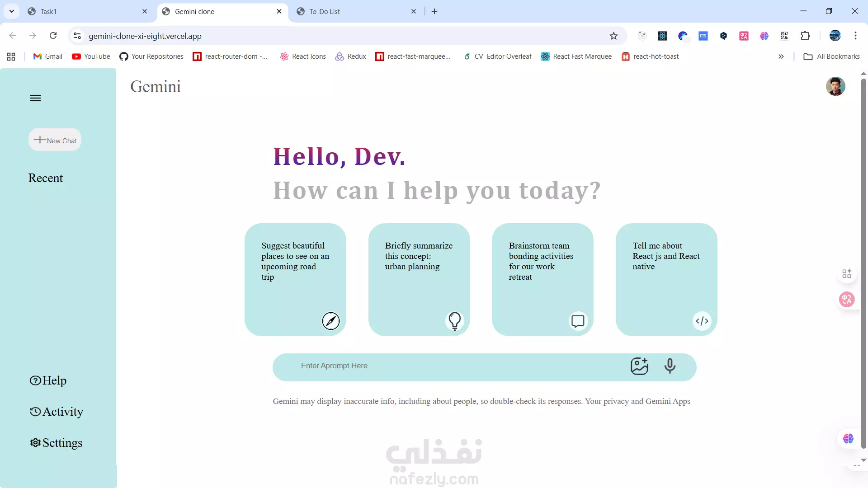This screenshot has height=488, width=868.
Task: Click the floating grid-plus widget icon
Action: (x=847, y=273)
